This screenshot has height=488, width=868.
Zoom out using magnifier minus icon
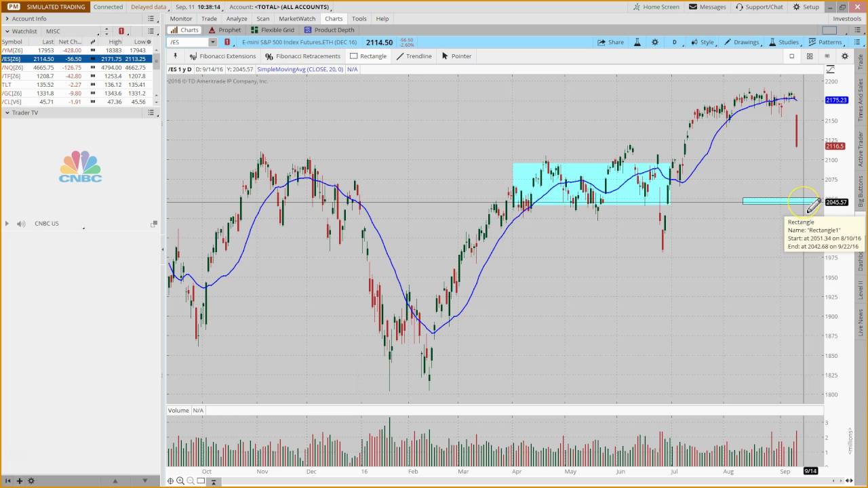(x=191, y=481)
